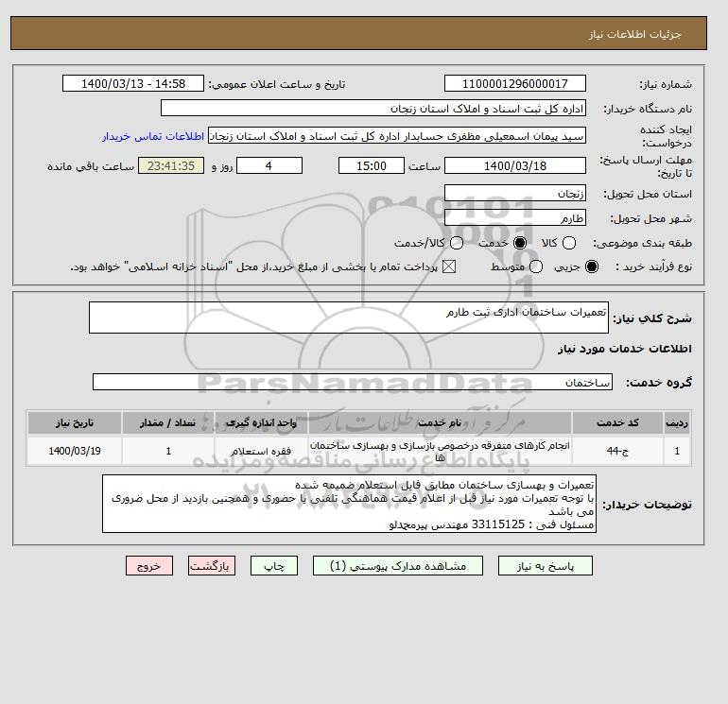Viewport: 728px width, 704px height.
Task: Open اطلاعات تماس خریدار link
Action: [x=153, y=136]
